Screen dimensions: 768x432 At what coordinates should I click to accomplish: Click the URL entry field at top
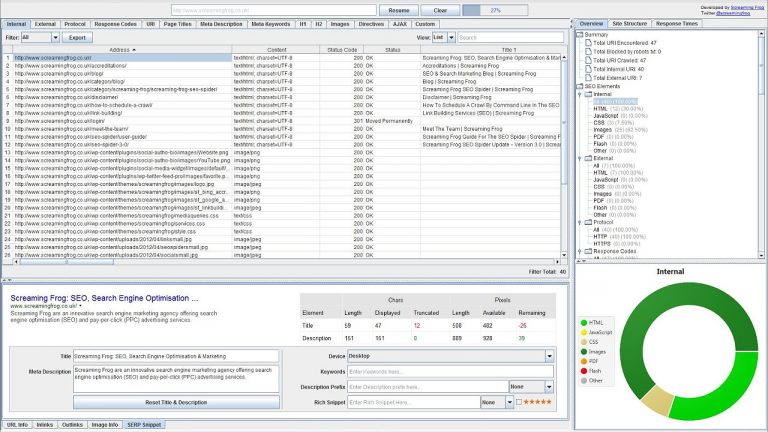[274, 10]
